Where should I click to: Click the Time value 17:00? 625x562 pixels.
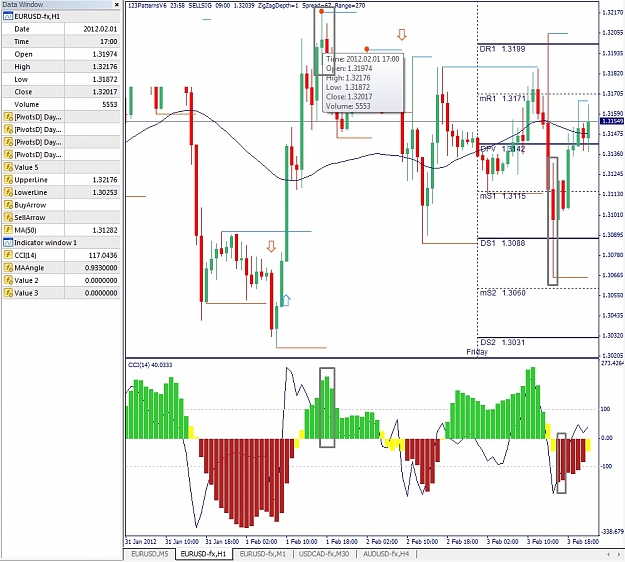click(x=109, y=42)
